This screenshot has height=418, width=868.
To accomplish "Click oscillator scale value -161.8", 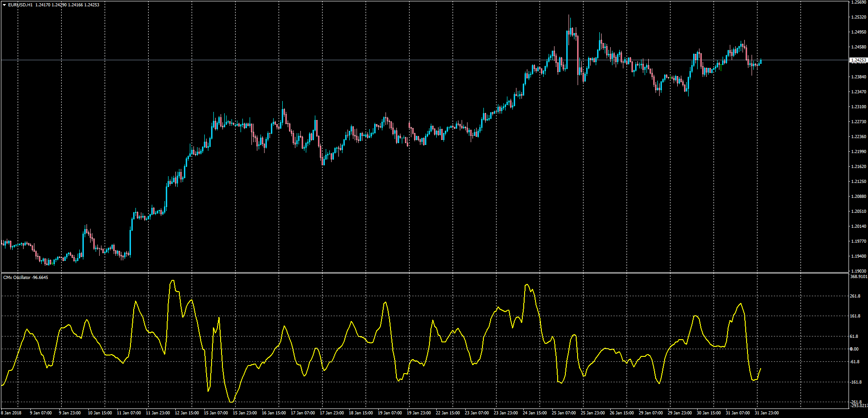I will 855,382.
